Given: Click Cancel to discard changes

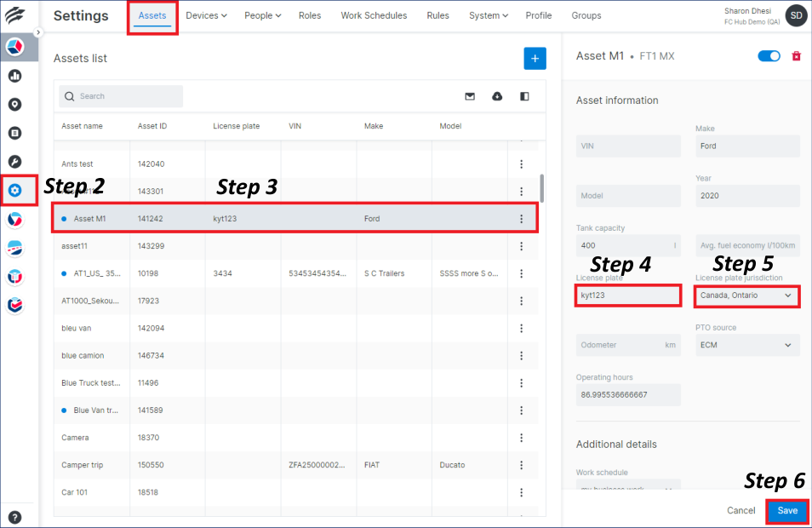Looking at the screenshot, I should coord(741,511).
